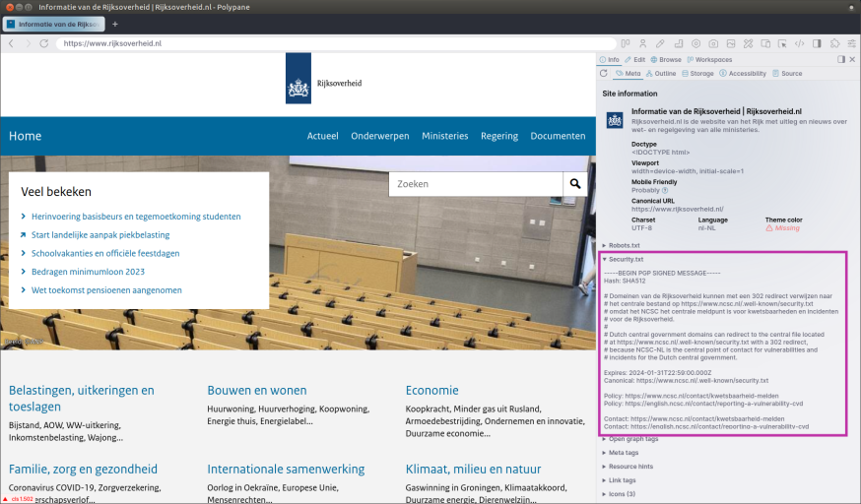
Task: Expand the Robots.txt section
Action: coord(621,245)
